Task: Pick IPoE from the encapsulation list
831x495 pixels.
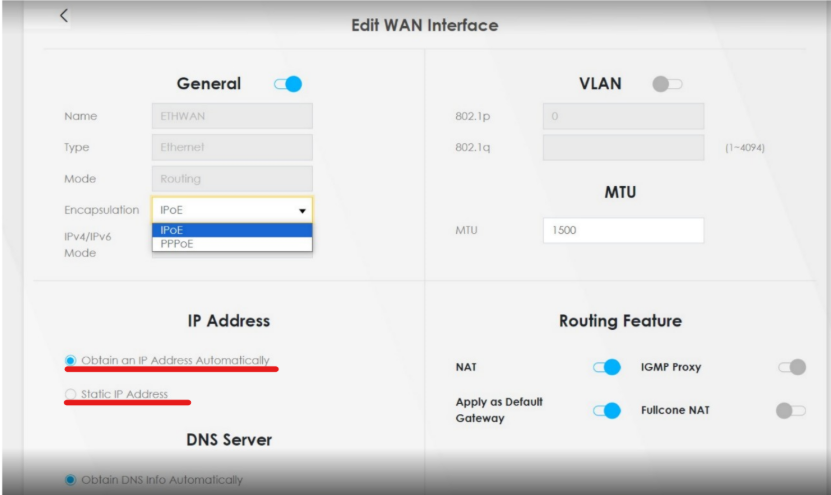Action: [232, 230]
